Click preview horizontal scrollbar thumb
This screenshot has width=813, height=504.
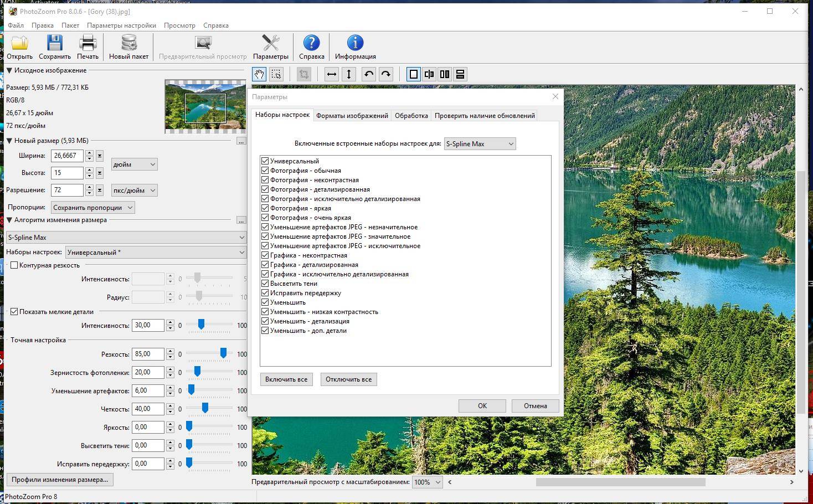(x=620, y=482)
